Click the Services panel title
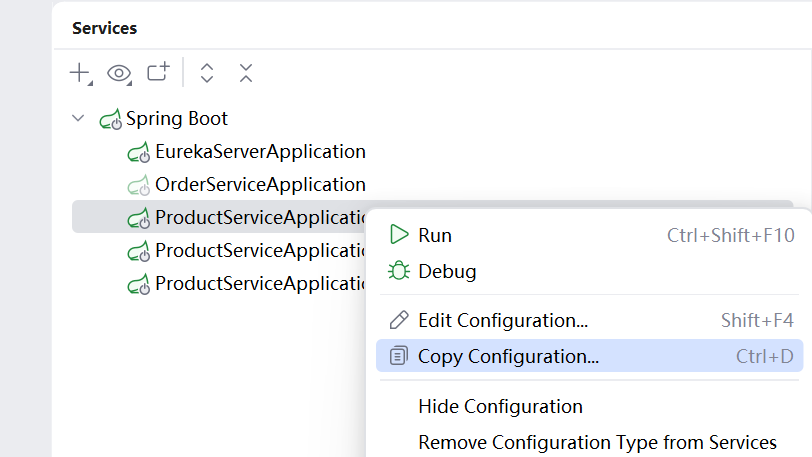 105,28
